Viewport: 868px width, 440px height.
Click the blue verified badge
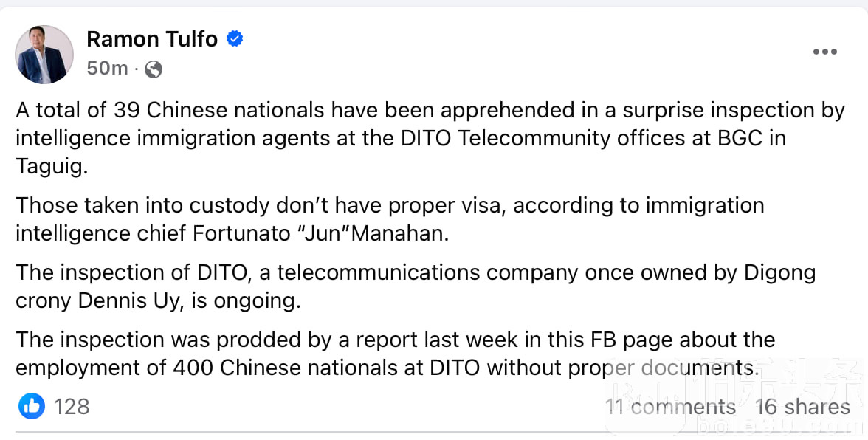235,39
